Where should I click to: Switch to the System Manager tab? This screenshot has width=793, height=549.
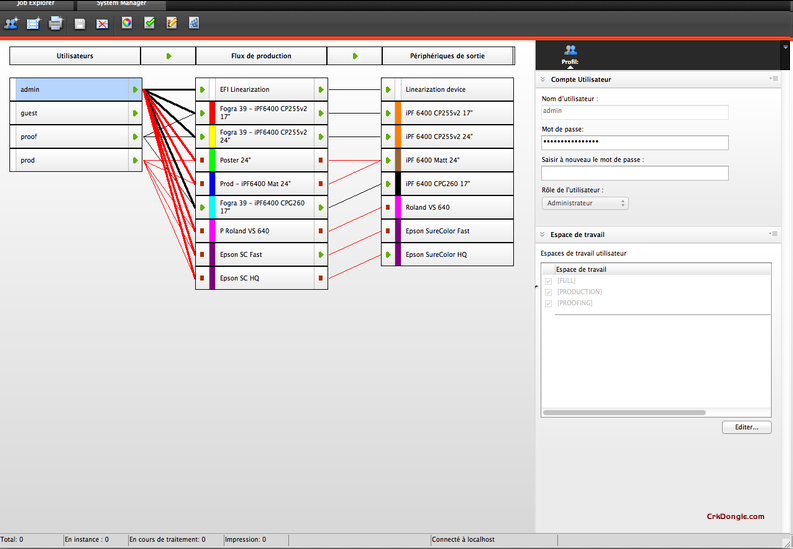coord(121,4)
